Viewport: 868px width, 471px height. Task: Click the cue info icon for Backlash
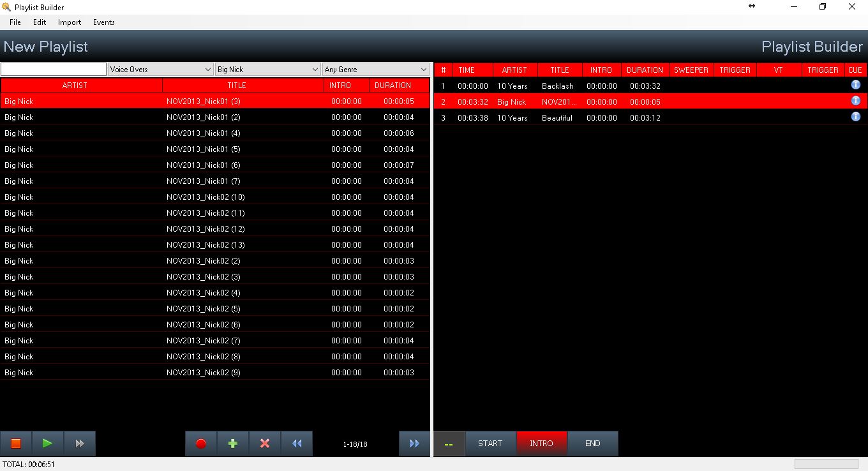[855, 85]
